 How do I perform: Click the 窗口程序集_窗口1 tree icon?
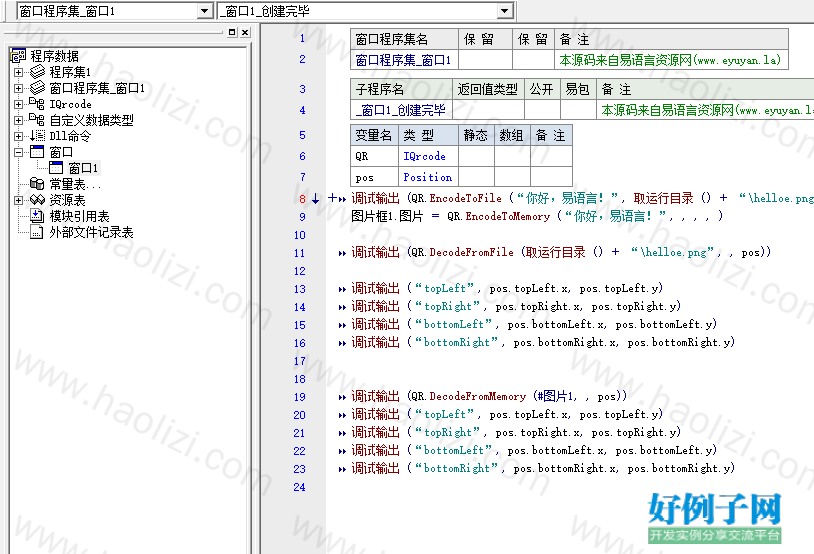[x=37, y=88]
